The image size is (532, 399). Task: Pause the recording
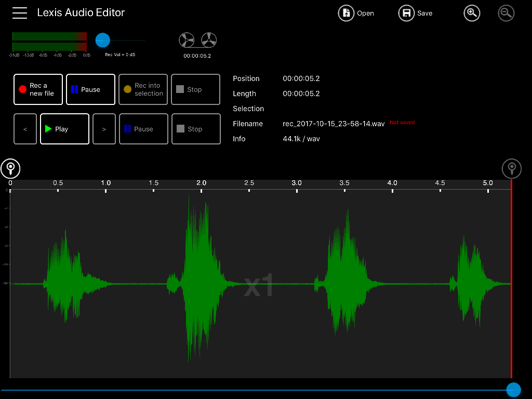90,89
